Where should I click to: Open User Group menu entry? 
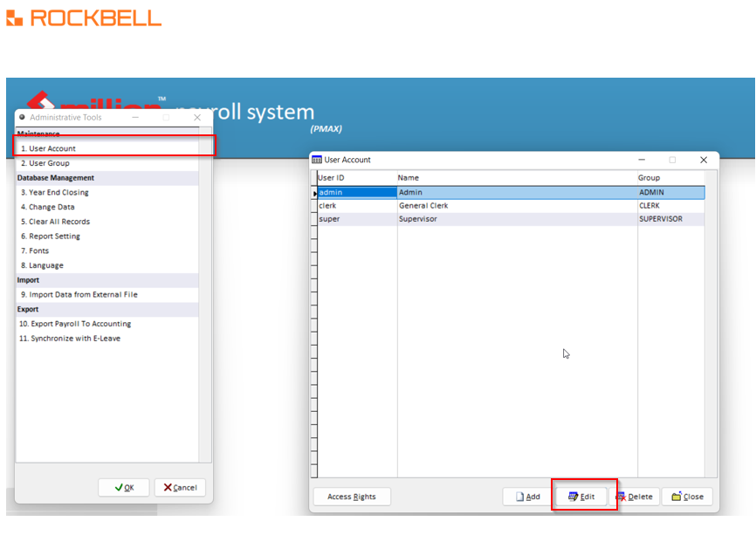pos(107,163)
